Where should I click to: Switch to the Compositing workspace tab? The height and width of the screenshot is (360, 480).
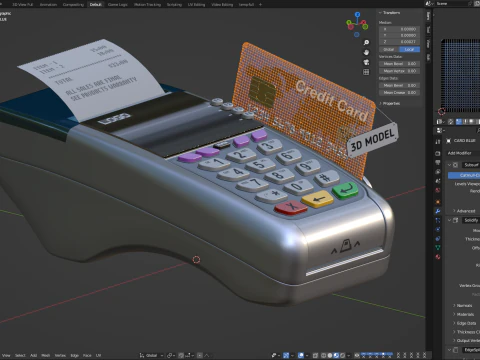pos(73,5)
